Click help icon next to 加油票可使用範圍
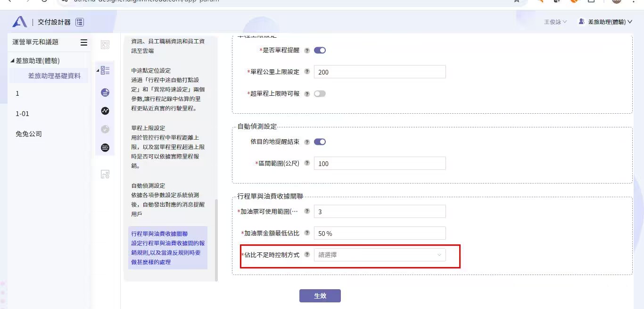Image resolution: width=644 pixels, height=309 pixels. [307, 211]
